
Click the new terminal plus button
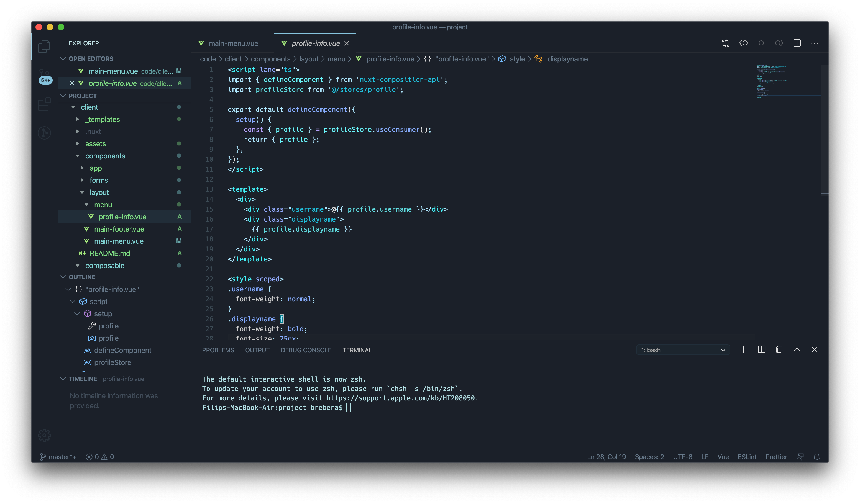tap(743, 350)
